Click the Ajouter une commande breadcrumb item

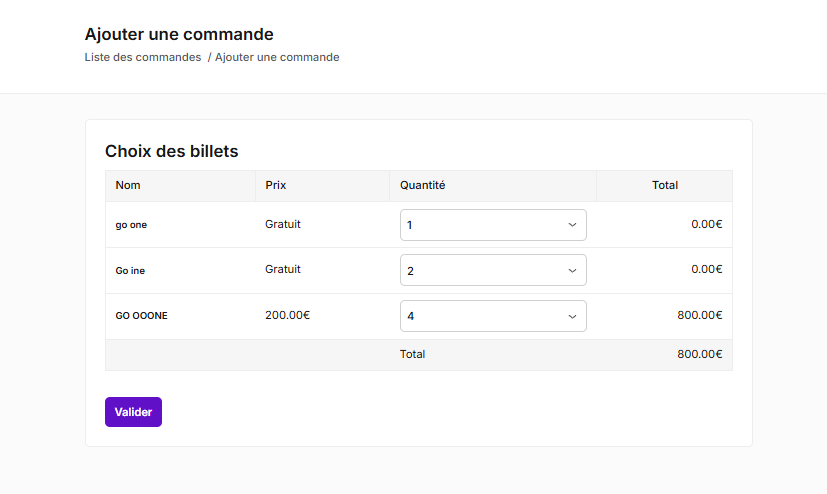point(277,57)
